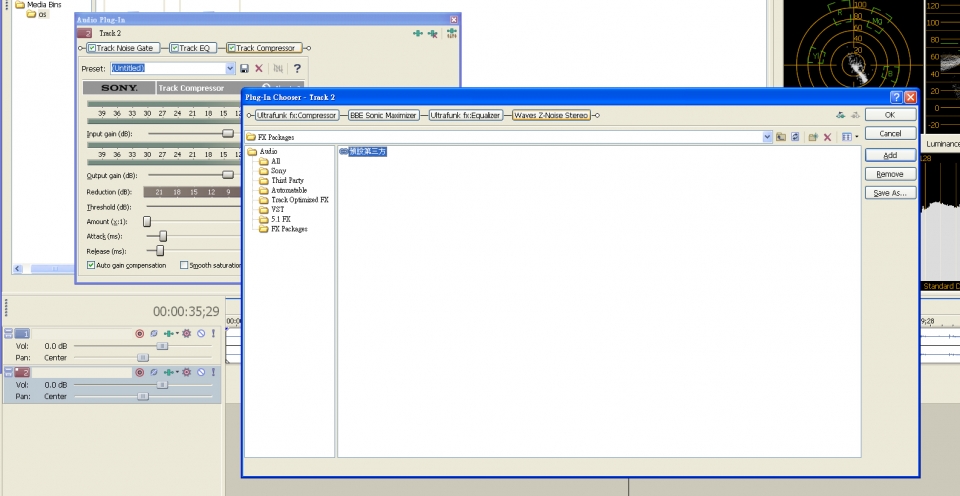Click the track 1 volume slider handle

coord(162,345)
